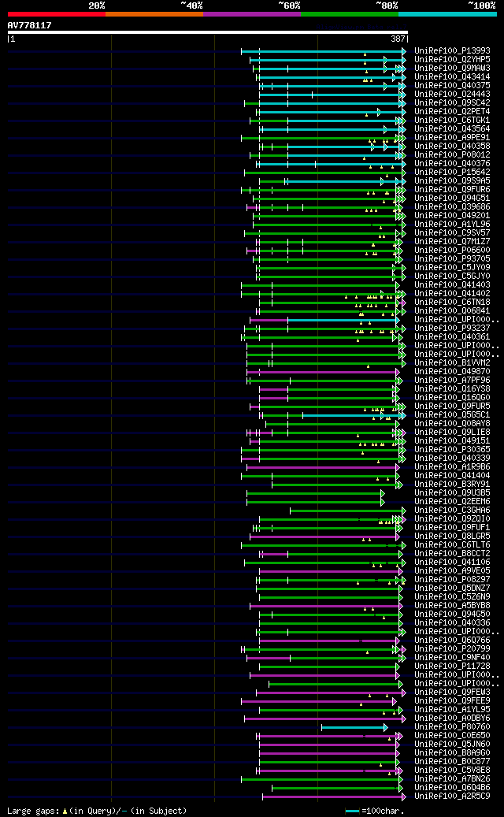Select the UniRef100_Q41402 hit label
Screen dimensions: 504x817
(453, 293)
